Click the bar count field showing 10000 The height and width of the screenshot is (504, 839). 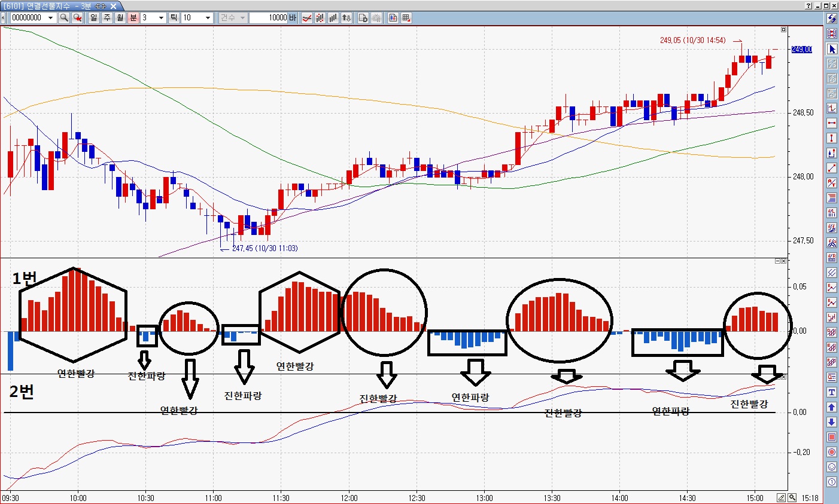[x=269, y=18]
